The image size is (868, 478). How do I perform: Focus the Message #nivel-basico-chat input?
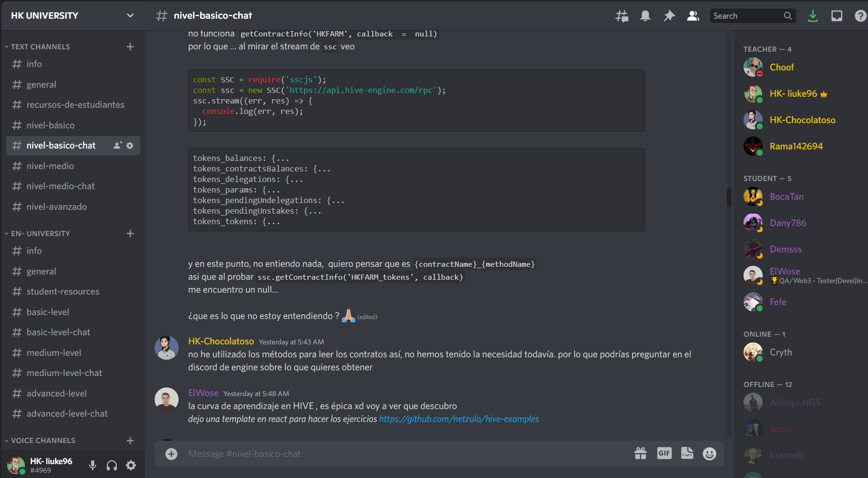407,454
